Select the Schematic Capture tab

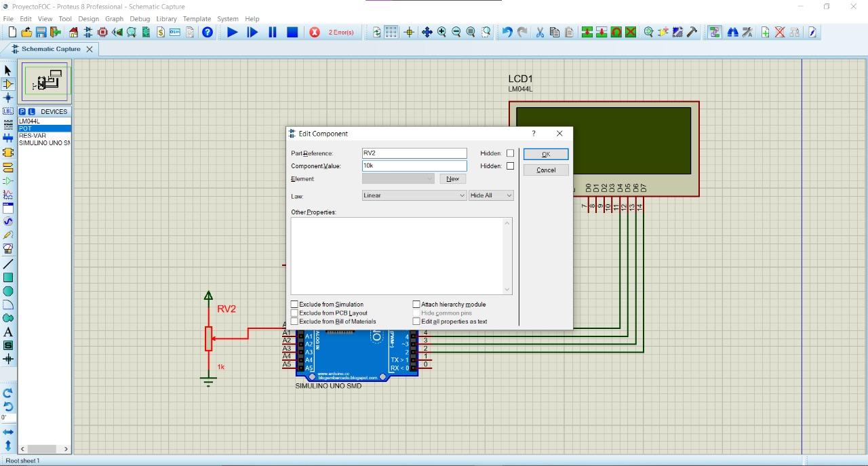(51, 49)
